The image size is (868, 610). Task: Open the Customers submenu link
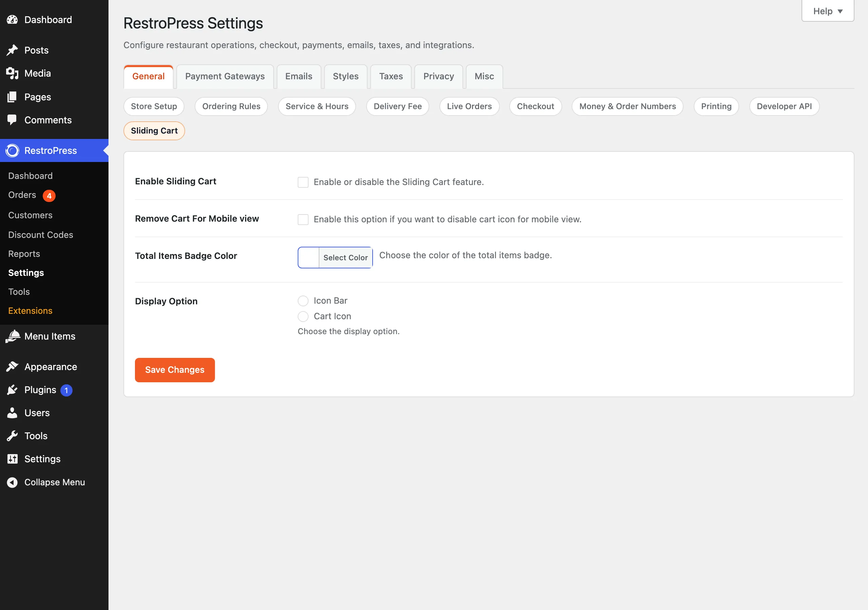coord(30,215)
